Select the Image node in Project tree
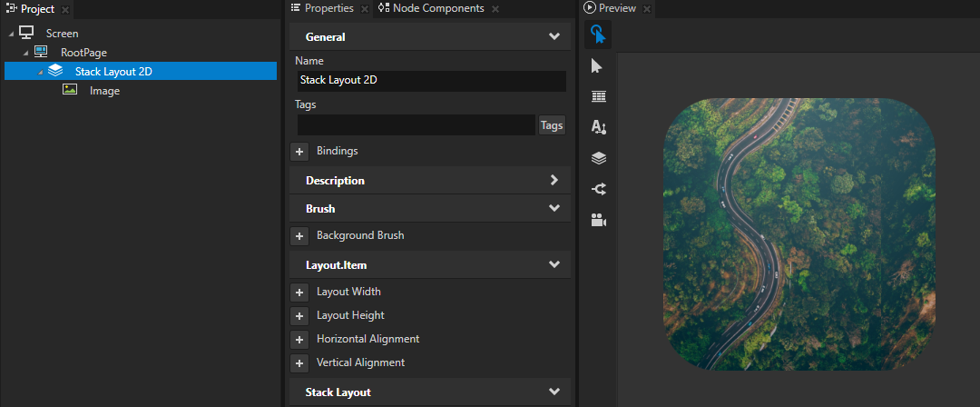Image resolution: width=980 pixels, height=407 pixels. pos(104,91)
